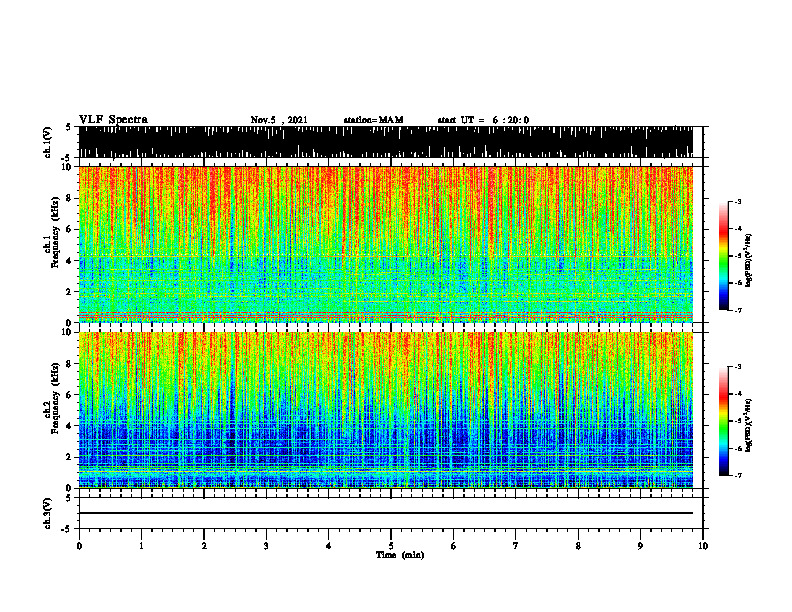Click the "Nov.5 , 2021" date text

(279, 120)
